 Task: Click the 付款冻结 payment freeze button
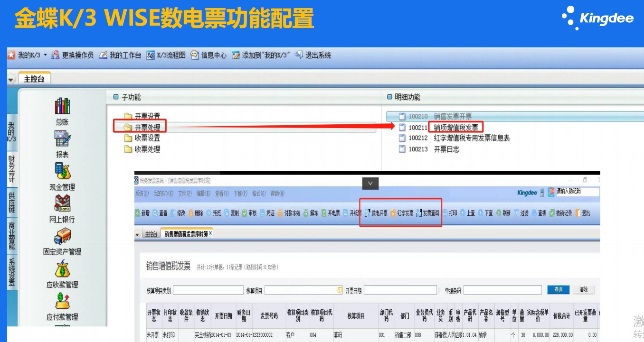[x=289, y=213]
